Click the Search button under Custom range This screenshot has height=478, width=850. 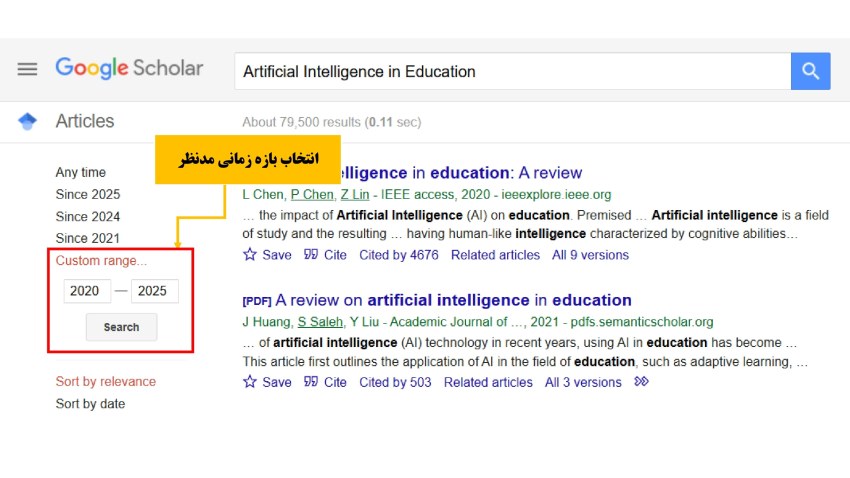point(121,327)
